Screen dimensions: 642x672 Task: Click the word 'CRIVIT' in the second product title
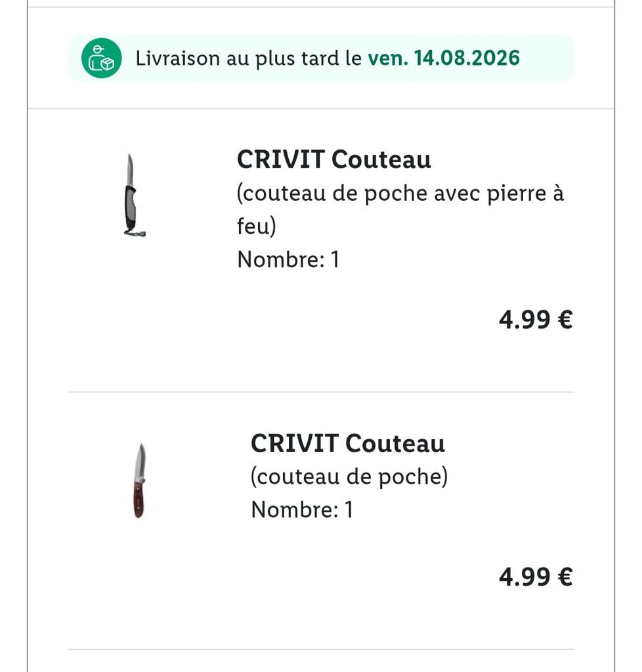point(295,443)
